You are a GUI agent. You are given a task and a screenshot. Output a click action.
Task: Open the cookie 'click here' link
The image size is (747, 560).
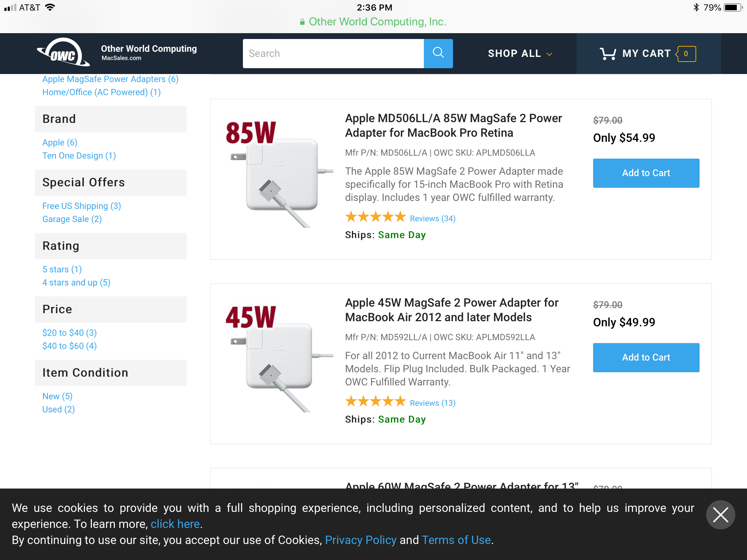tap(175, 524)
